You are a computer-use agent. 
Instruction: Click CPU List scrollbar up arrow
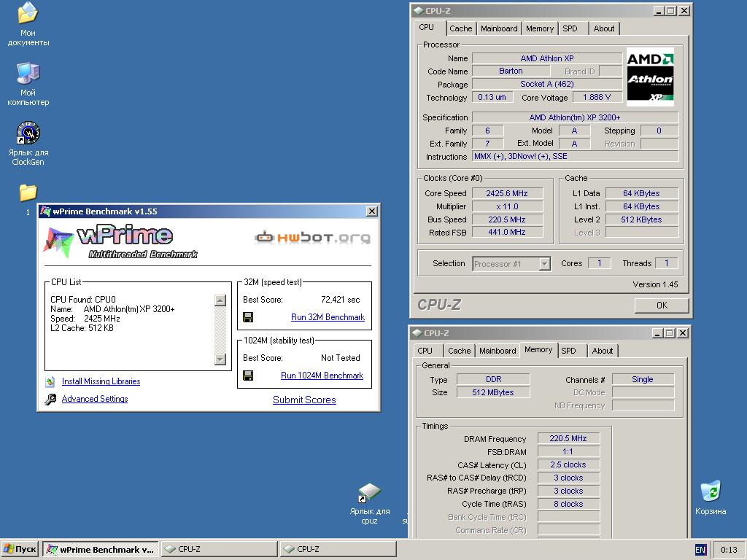click(x=220, y=300)
